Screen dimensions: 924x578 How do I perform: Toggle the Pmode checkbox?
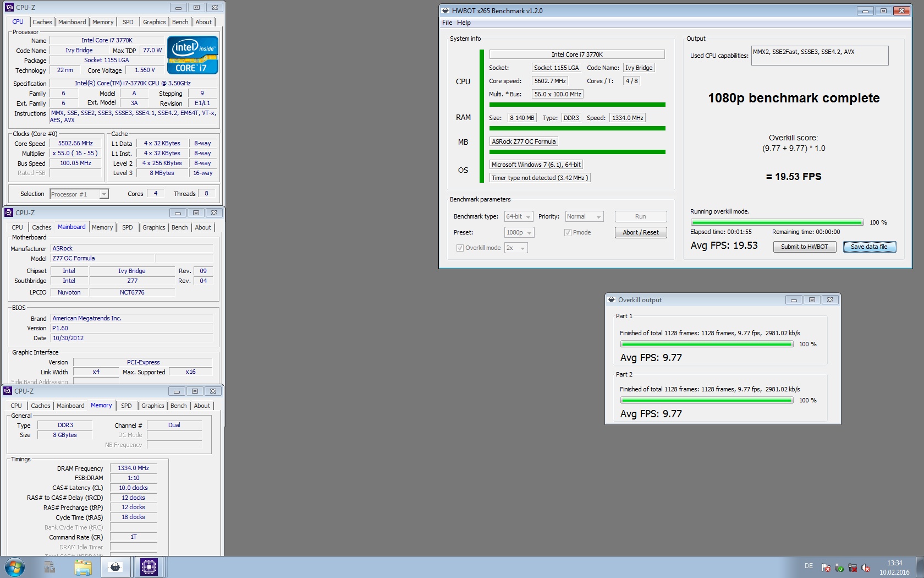point(568,233)
